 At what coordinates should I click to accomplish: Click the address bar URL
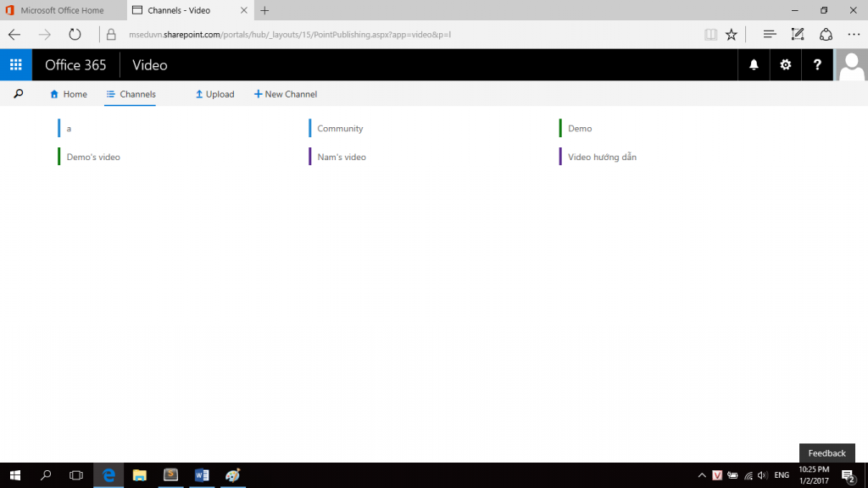pos(290,34)
